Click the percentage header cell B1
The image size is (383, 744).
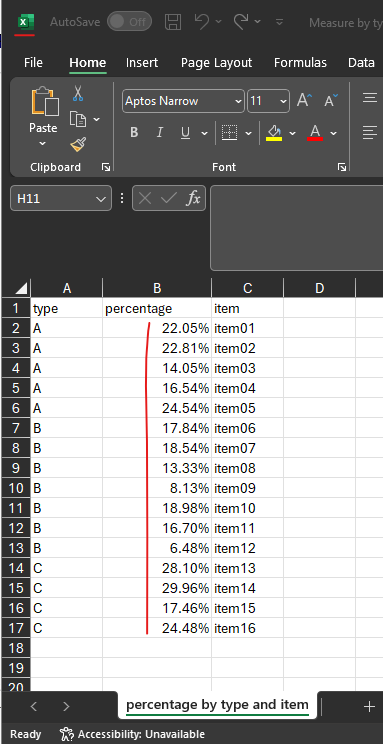click(x=157, y=308)
